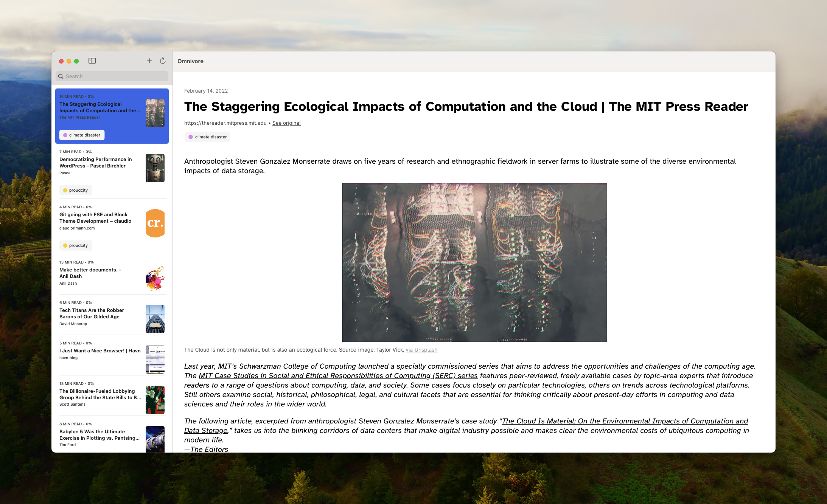
Task: Click the robot thumbnail for the WordPress article
Action: (x=155, y=168)
